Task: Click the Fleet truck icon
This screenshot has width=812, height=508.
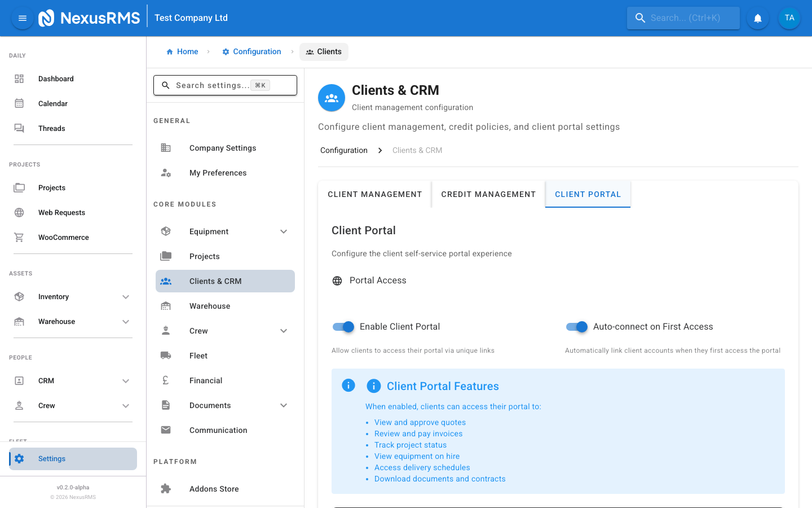Action: [166, 356]
